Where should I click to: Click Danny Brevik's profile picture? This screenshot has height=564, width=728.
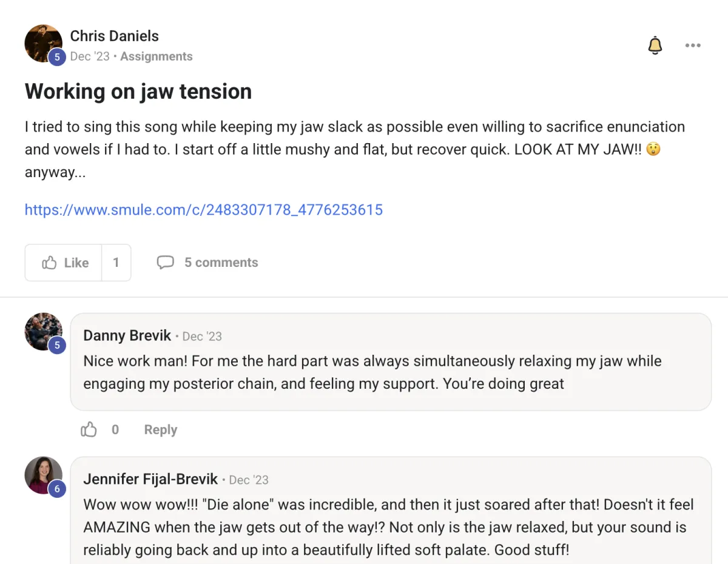point(42,331)
